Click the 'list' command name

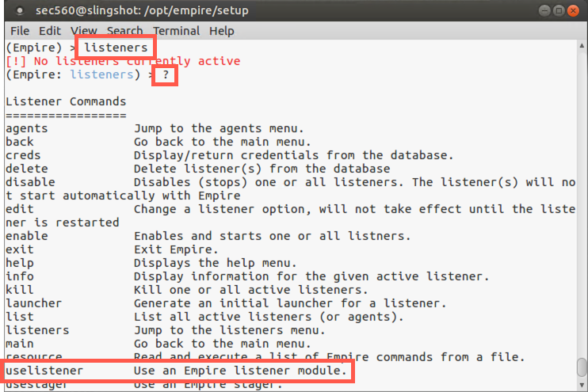20,317
